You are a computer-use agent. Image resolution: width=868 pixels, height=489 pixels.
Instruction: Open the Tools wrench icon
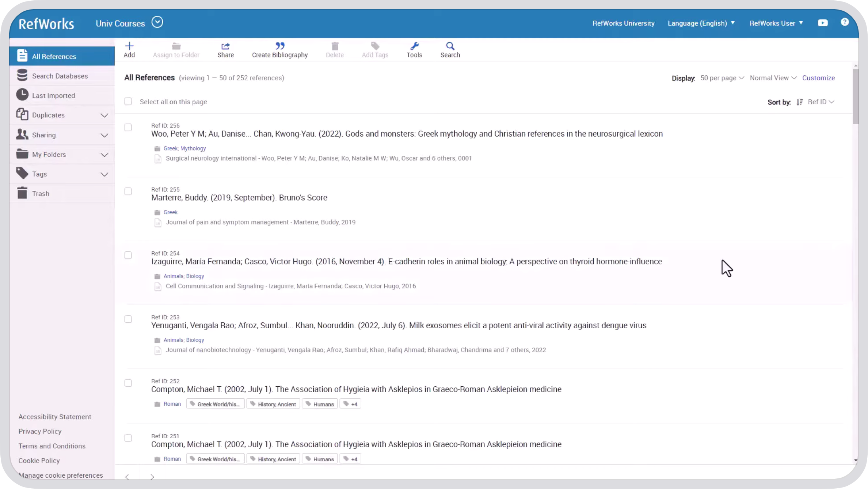click(414, 46)
